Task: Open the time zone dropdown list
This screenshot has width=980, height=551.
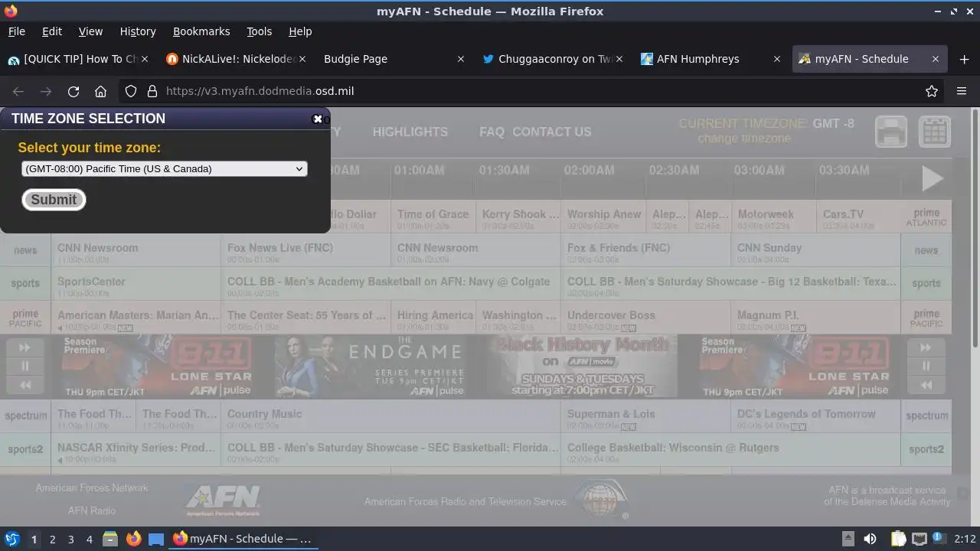Action: 165,168
